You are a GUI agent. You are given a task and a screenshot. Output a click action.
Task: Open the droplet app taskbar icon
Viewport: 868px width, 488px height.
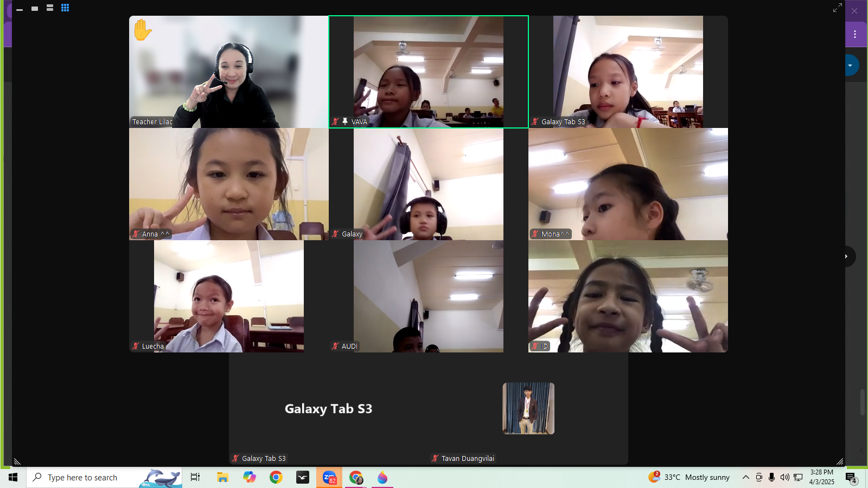click(x=382, y=477)
